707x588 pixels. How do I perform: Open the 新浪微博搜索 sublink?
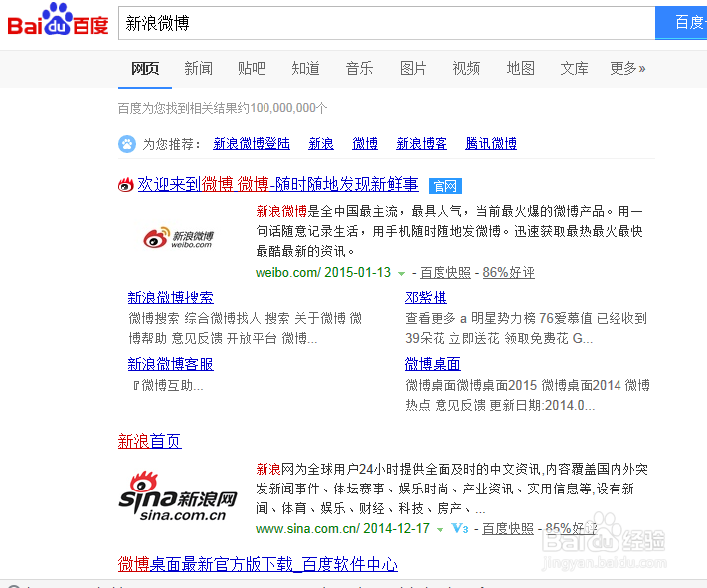(x=170, y=297)
